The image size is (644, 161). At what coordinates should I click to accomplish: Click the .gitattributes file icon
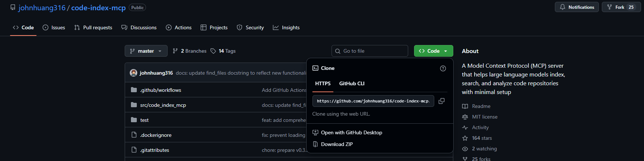point(134,150)
